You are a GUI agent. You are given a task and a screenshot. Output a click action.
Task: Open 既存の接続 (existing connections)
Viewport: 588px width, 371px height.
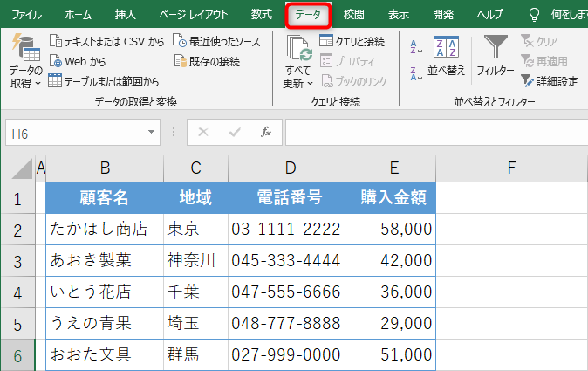(x=181, y=61)
